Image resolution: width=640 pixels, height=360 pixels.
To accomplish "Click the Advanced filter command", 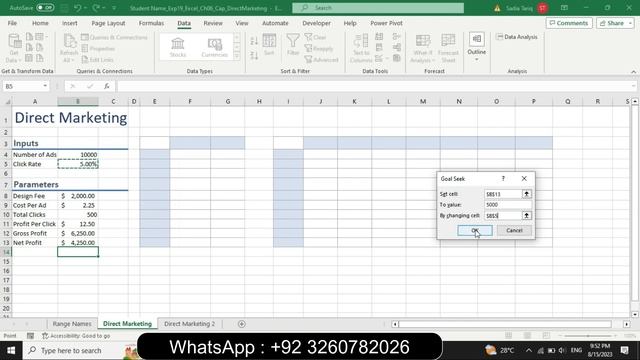I will coord(321,60).
